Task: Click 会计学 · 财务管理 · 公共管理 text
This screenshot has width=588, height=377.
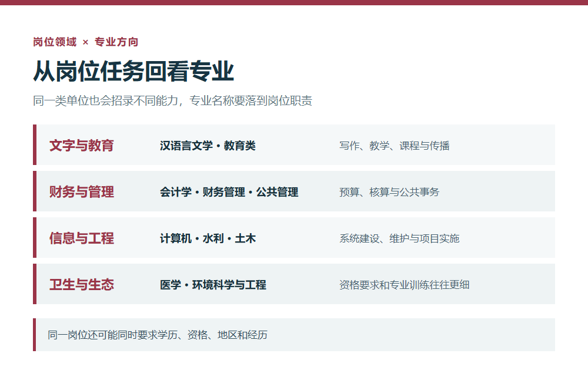Action: (x=229, y=192)
